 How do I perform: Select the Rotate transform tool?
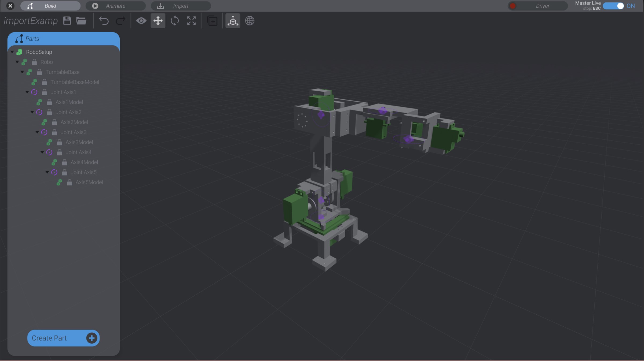175,21
